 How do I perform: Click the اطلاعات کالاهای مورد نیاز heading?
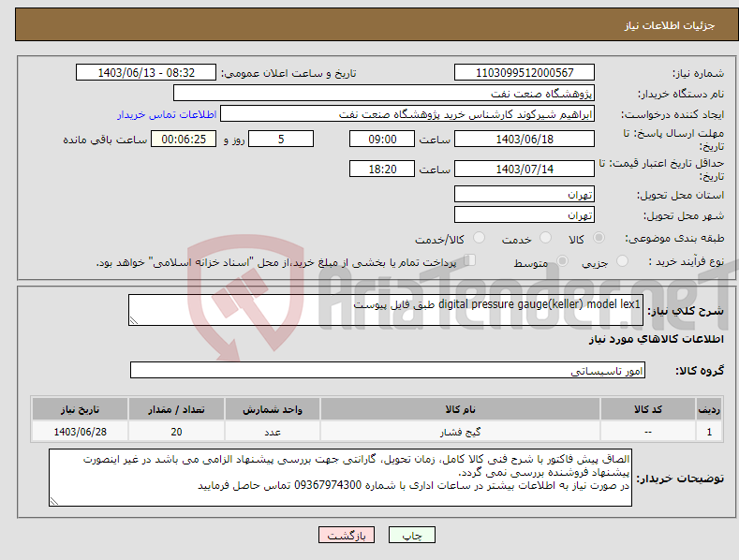click(656, 339)
